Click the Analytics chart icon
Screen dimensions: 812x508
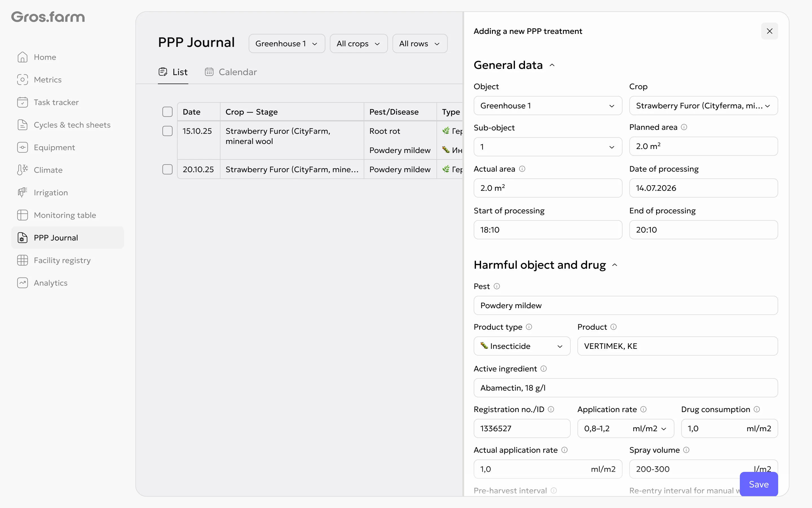pos(23,283)
